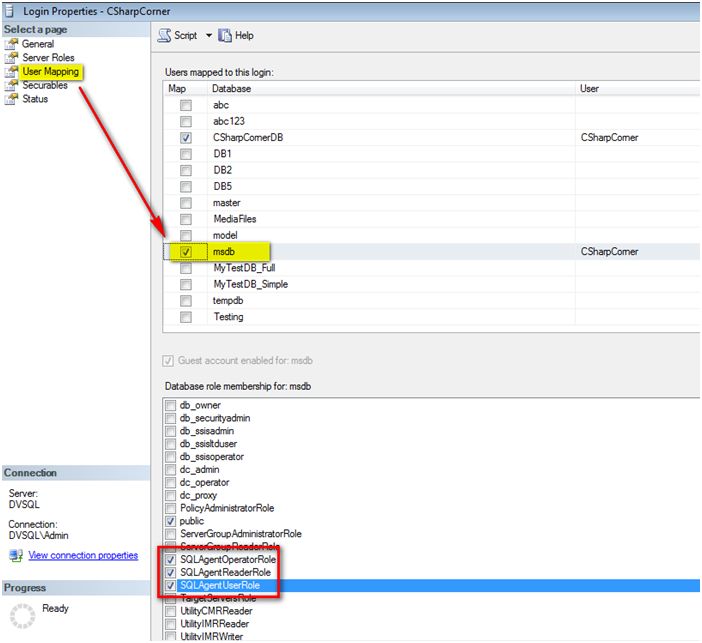Viewport: 702px width, 643px height.
Task: Select the dc_operator role name
Action: click(x=205, y=483)
